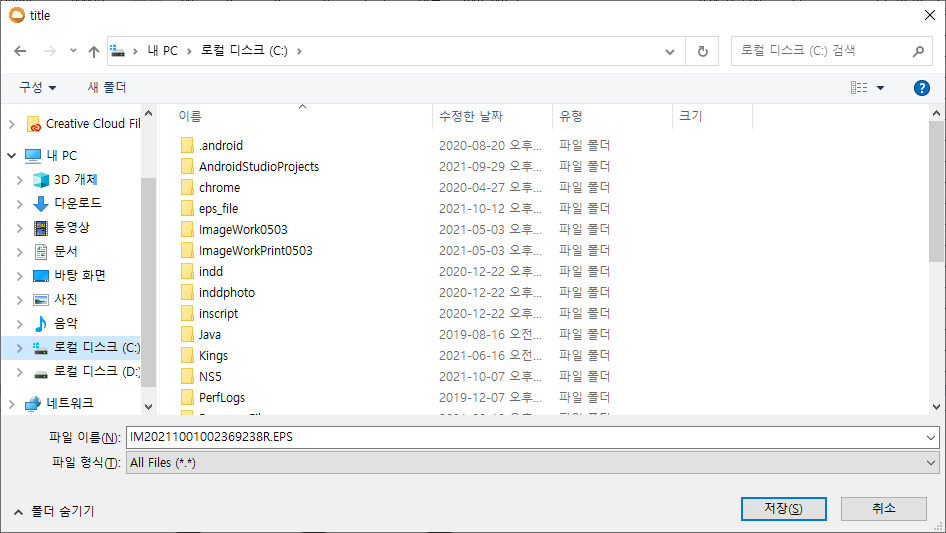
Task: Select the AndroidStudioProjects folder icon
Action: [x=188, y=167]
